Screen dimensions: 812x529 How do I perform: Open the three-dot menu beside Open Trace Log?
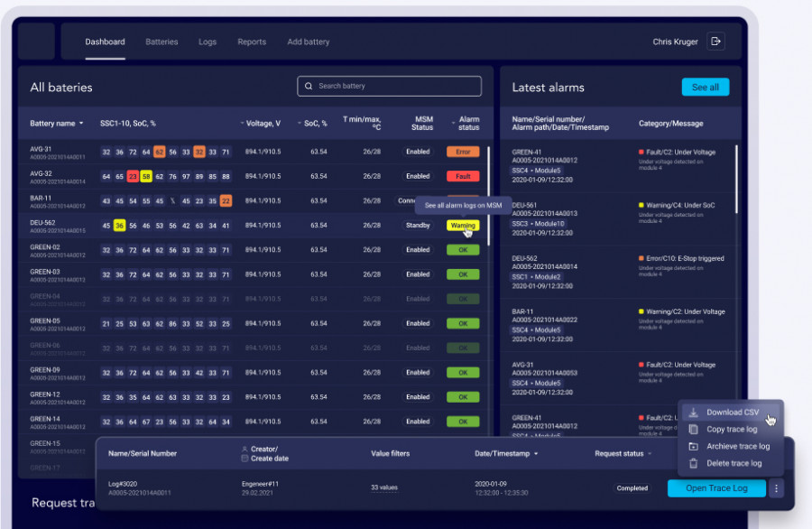777,488
